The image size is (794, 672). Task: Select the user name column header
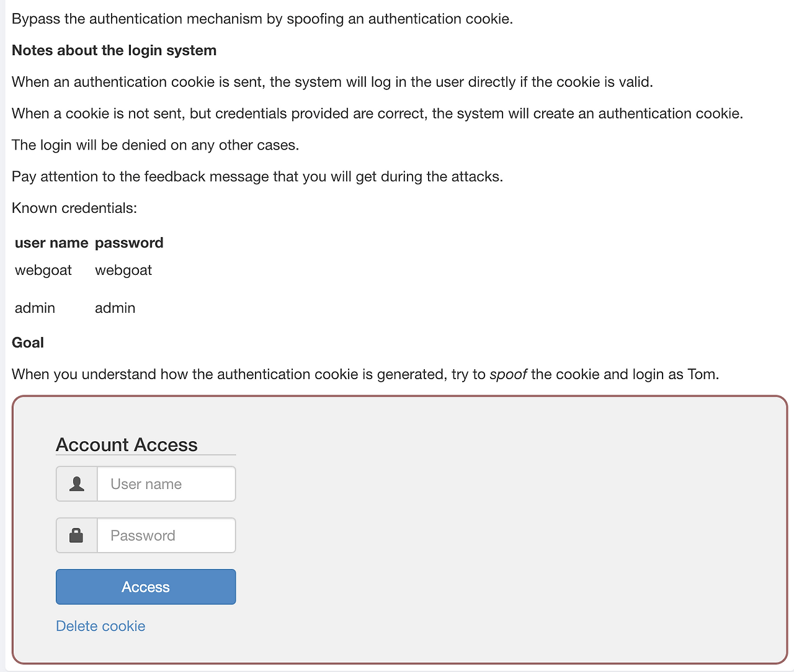click(51, 243)
